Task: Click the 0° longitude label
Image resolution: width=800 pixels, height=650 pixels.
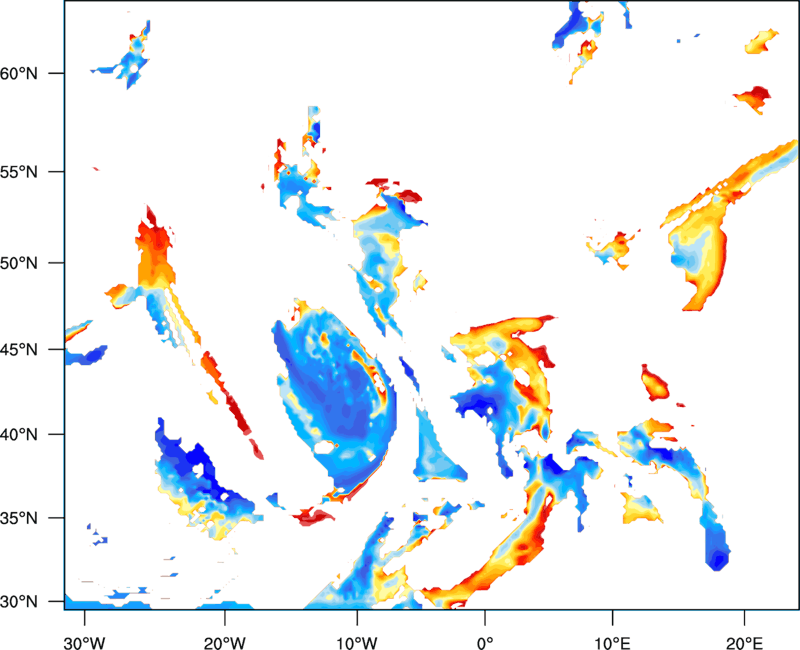Action: [485, 643]
